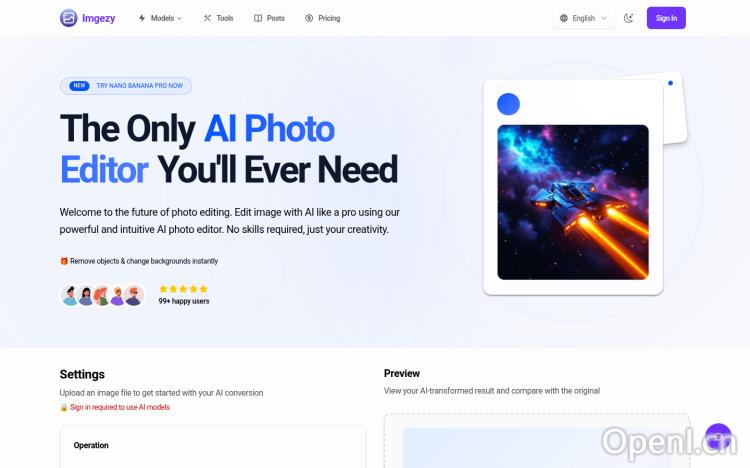The image size is (750, 468).
Task: Click the NEW badge label
Action: click(79, 86)
